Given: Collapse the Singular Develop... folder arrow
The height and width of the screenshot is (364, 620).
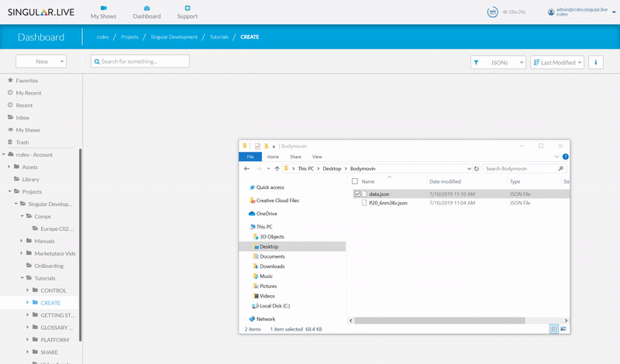Looking at the screenshot, I should [15, 204].
